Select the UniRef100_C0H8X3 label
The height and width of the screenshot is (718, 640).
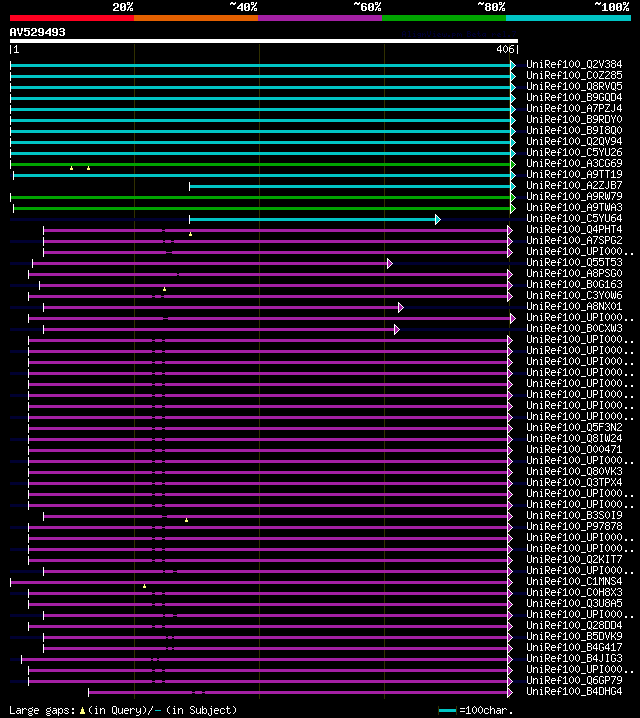pyautogui.click(x=574, y=592)
